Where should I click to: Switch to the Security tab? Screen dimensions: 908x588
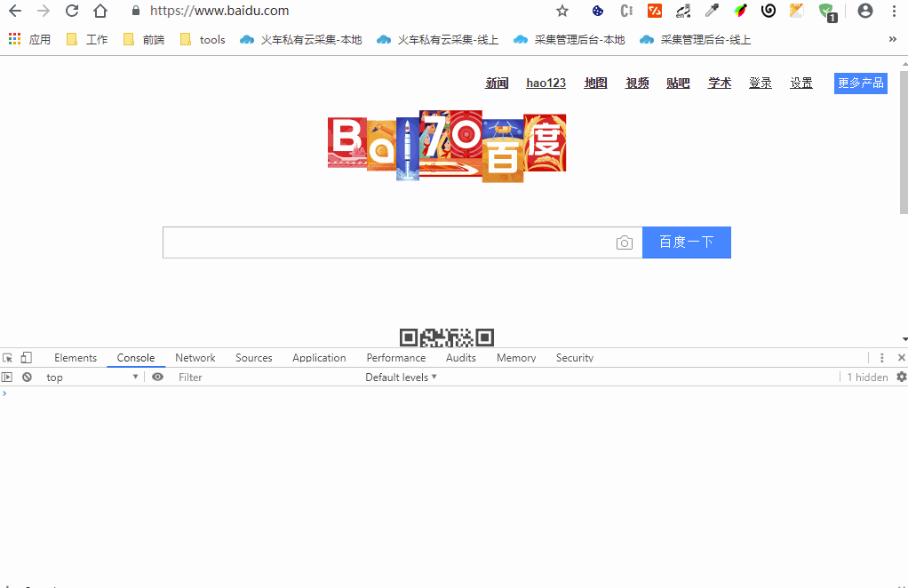click(x=575, y=358)
